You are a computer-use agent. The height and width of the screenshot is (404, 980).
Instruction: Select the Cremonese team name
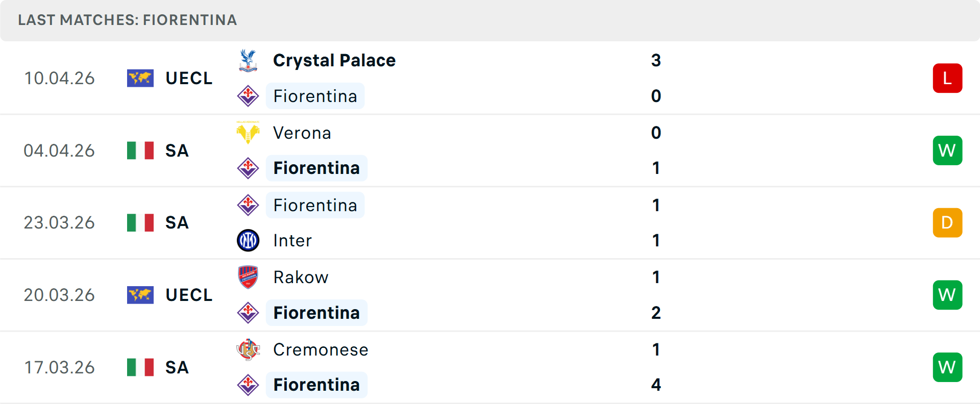pyautogui.click(x=321, y=349)
